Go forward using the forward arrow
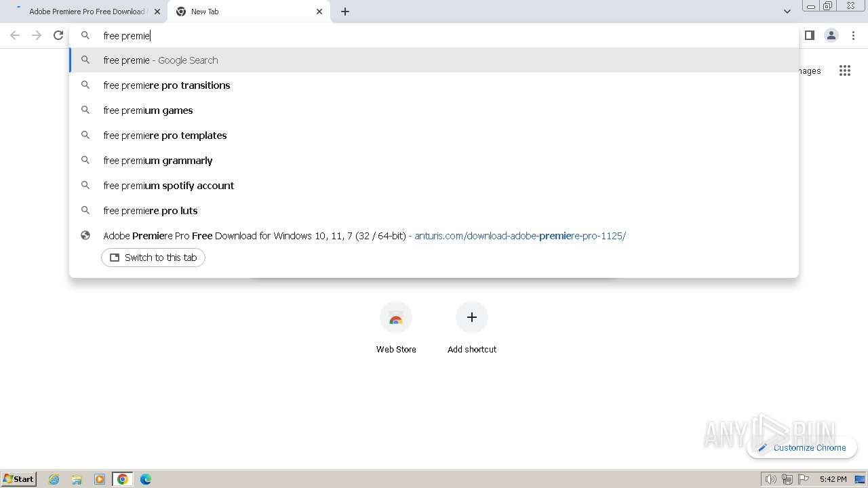868x488 pixels. [37, 35]
